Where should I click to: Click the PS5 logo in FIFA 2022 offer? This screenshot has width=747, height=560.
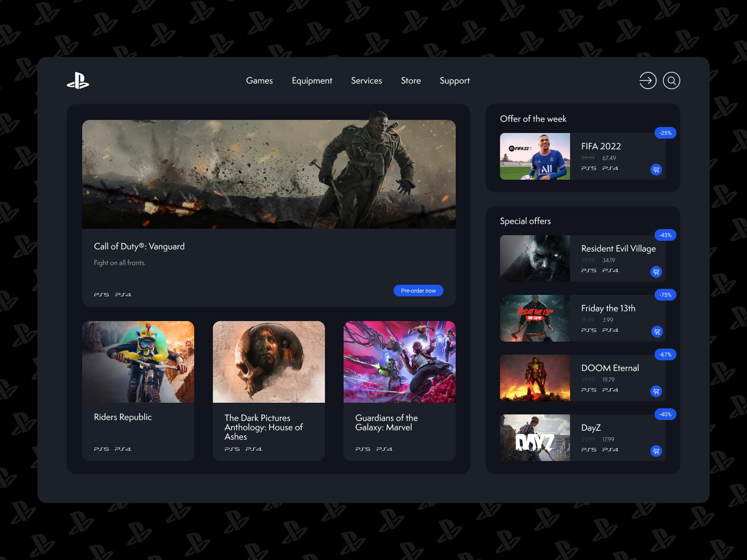pyautogui.click(x=589, y=168)
